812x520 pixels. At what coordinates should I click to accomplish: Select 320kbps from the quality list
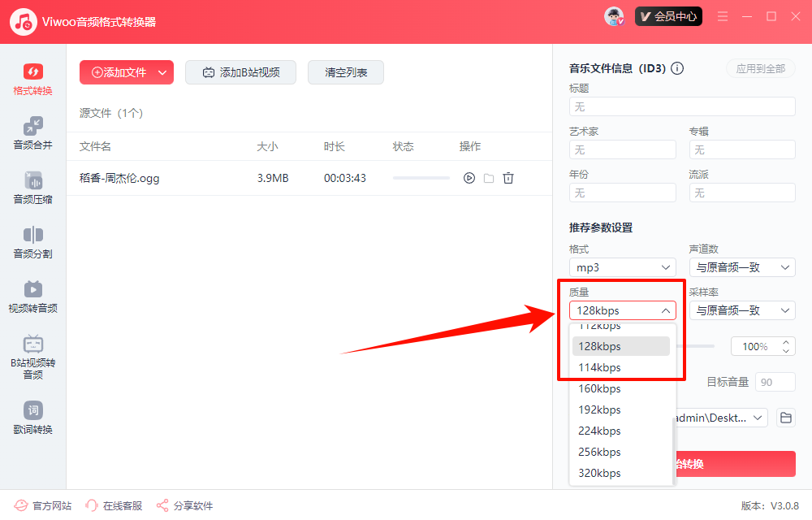tap(599, 472)
